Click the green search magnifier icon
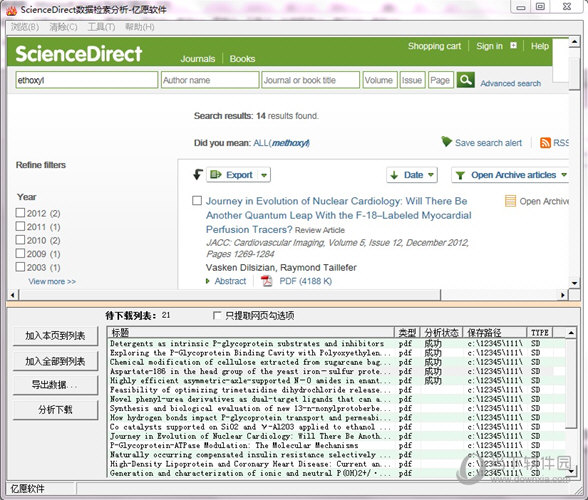 pyautogui.click(x=465, y=80)
